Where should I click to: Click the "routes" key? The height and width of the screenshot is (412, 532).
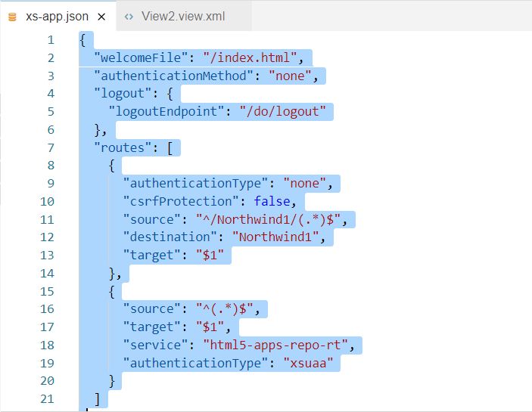123,147
